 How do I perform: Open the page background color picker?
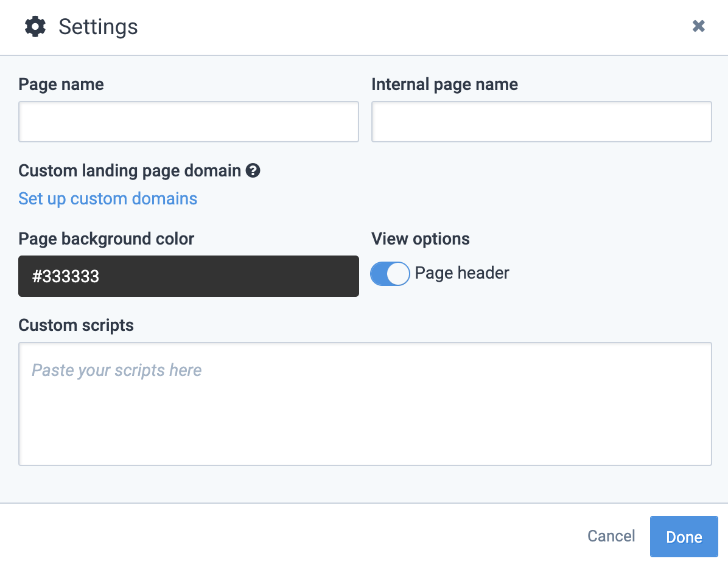[189, 276]
